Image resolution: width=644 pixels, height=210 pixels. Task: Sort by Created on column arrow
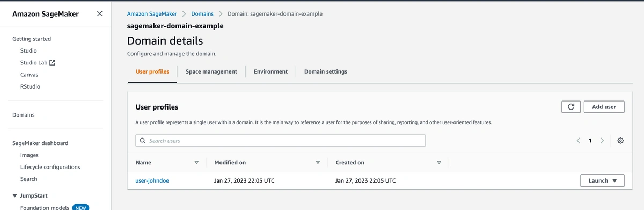[x=439, y=162]
